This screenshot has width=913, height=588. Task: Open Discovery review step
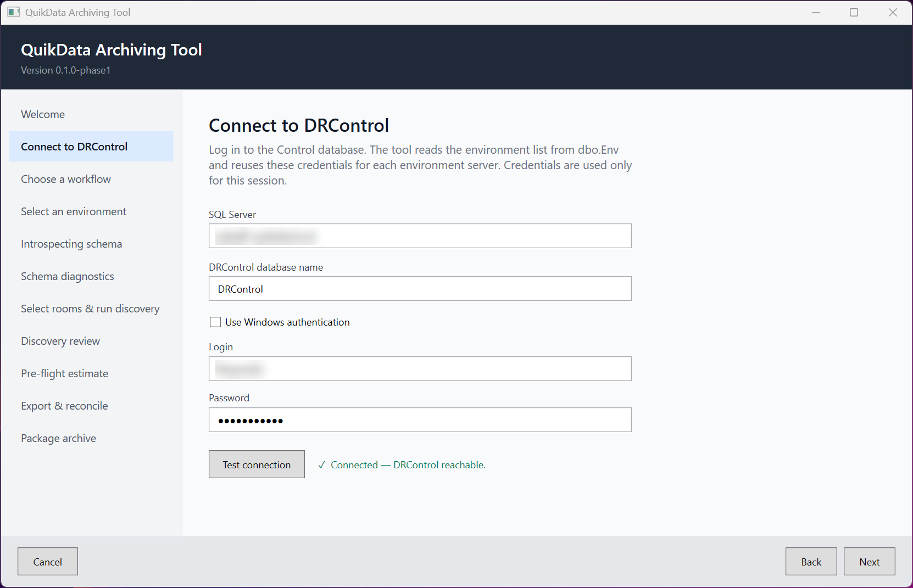coord(91,341)
